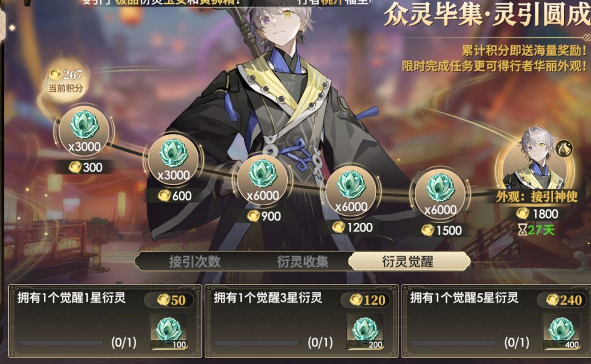
Task: Switch to the 衍灵收集 tab
Action: coord(303,262)
